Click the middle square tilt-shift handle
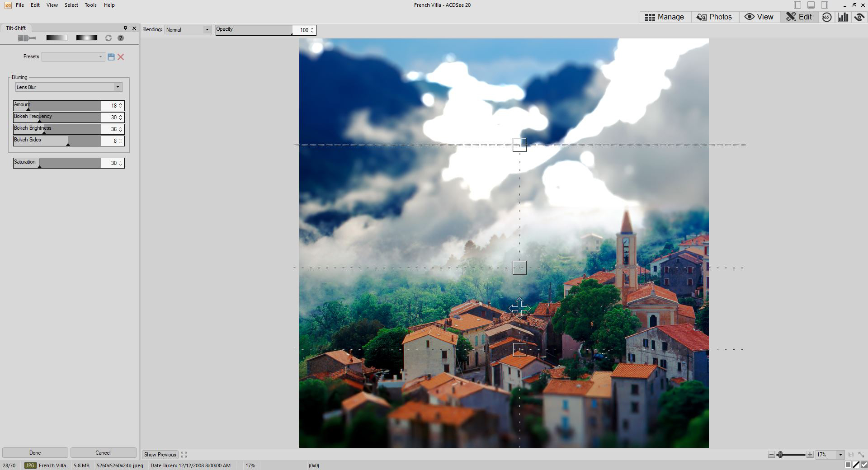The height and width of the screenshot is (470, 868). 519,268
